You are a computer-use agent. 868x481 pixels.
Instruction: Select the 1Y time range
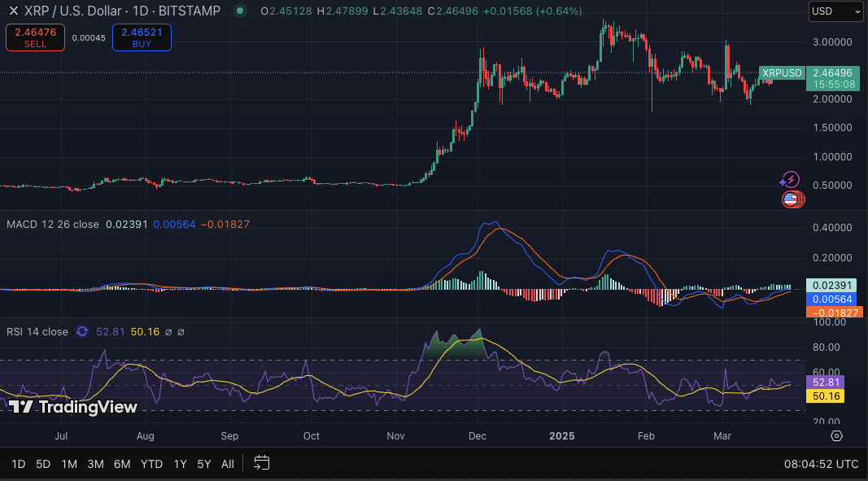[x=180, y=464]
